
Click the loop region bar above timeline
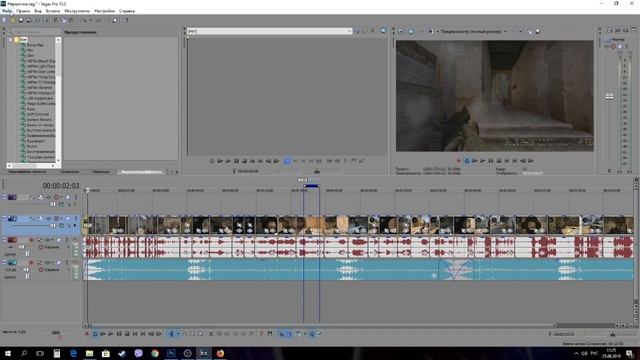tap(311, 186)
